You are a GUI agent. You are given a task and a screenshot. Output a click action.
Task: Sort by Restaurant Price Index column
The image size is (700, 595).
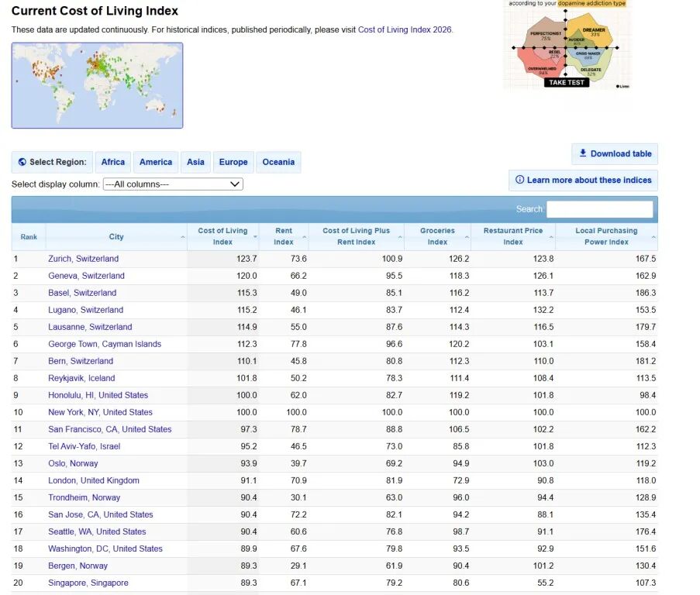[512, 236]
